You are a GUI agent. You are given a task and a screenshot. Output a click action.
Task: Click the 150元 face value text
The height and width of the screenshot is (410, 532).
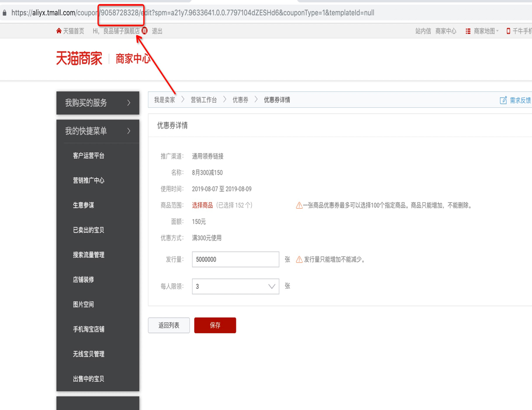[199, 222]
